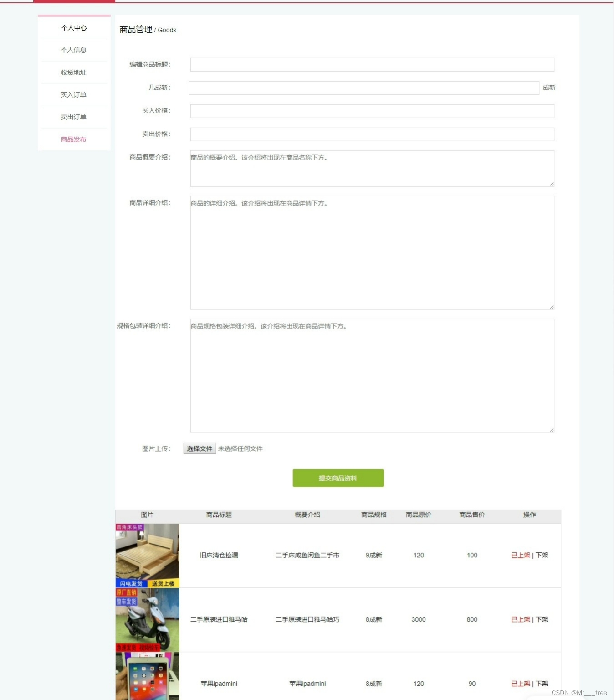The width and height of the screenshot is (614, 700).
Task: Open the Yamaha scooter product thumbnail
Action: pyautogui.click(x=148, y=620)
